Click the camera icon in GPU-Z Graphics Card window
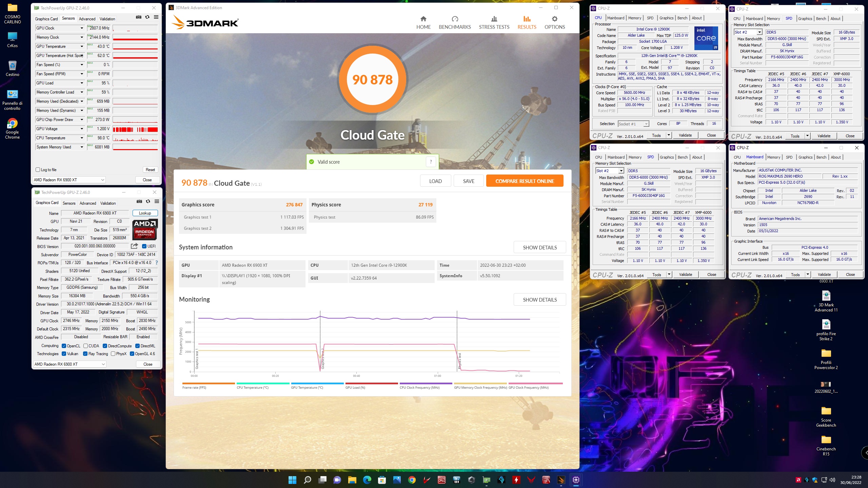 (x=139, y=201)
